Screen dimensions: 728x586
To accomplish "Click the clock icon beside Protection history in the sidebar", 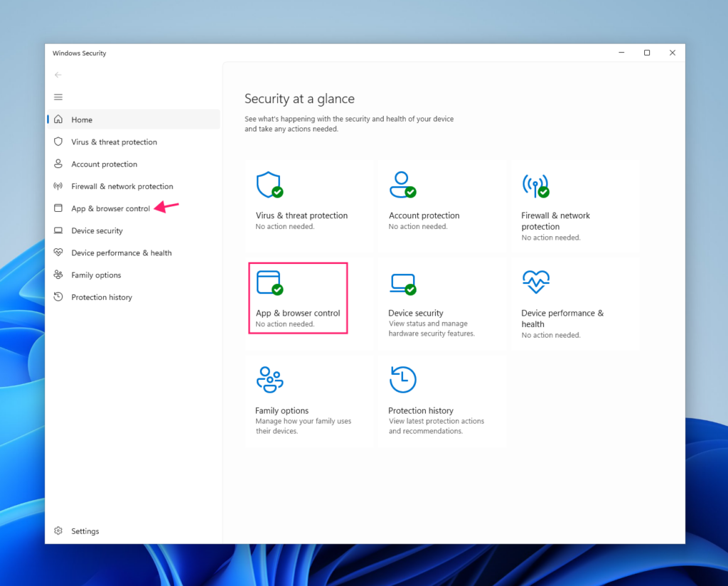I will 58,297.
